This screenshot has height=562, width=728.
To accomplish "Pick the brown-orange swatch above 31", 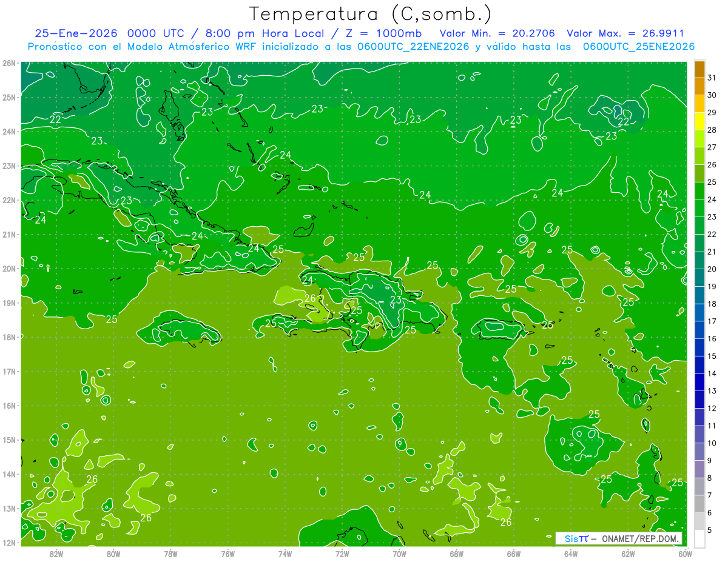I will pos(699,69).
